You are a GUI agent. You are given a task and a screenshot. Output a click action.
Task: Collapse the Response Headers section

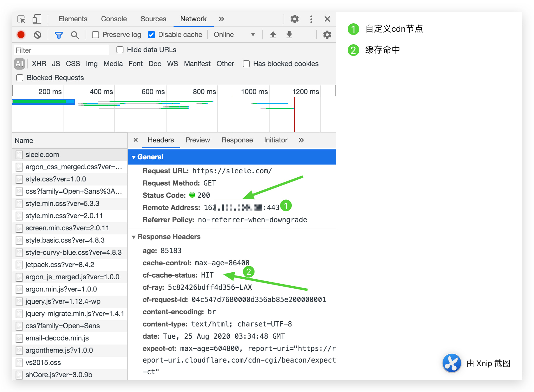(134, 237)
